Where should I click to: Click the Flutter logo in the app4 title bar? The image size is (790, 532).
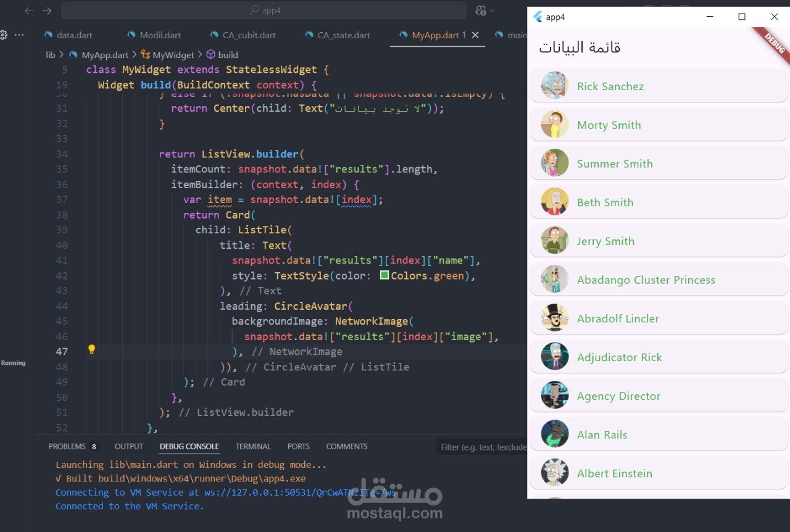pos(538,17)
